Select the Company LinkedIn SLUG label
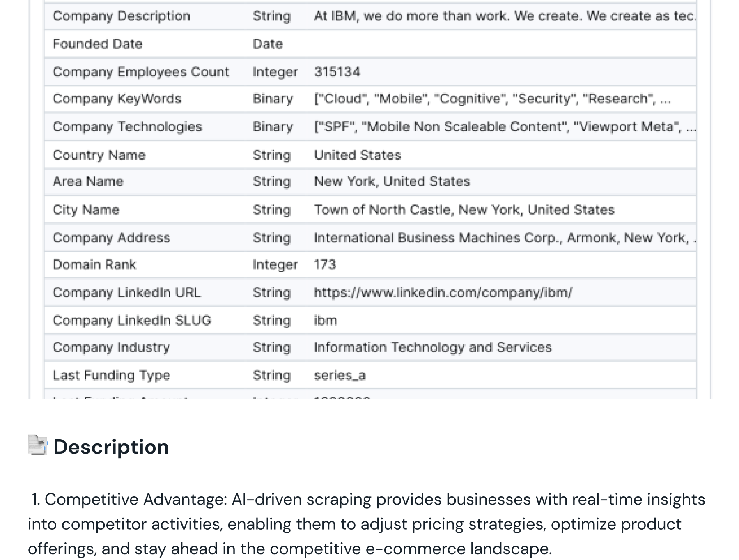739x560 pixels. (132, 321)
